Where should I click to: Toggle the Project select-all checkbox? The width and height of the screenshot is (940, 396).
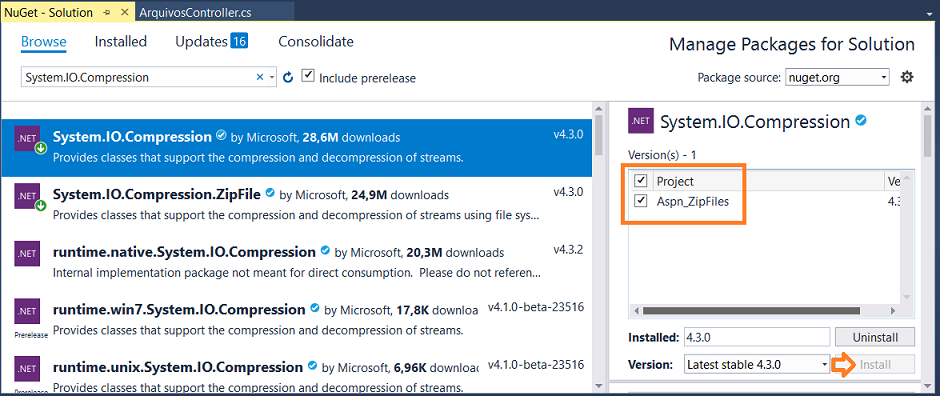[641, 180]
